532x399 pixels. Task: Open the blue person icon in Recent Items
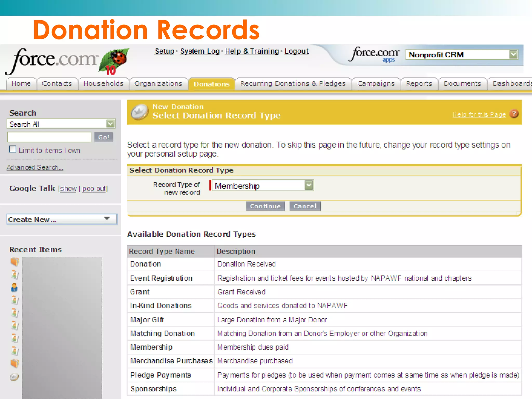click(14, 288)
